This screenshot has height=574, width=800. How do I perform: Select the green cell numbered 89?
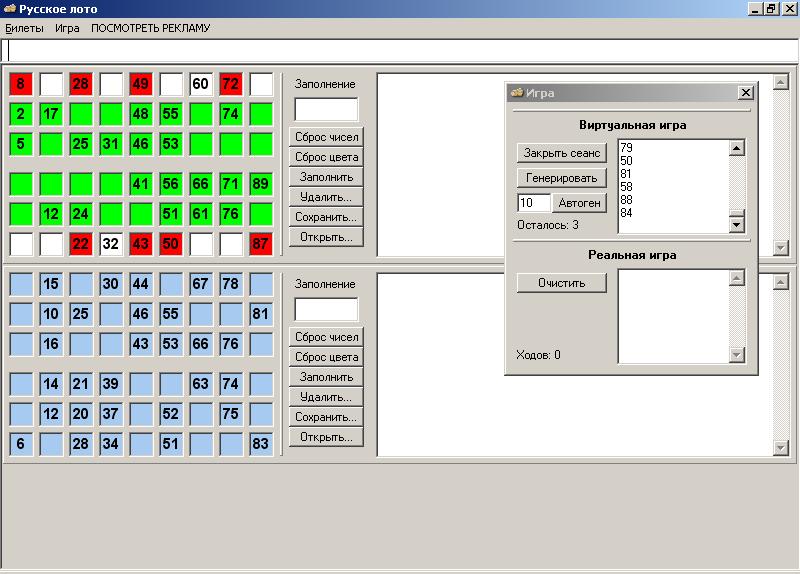tap(261, 184)
